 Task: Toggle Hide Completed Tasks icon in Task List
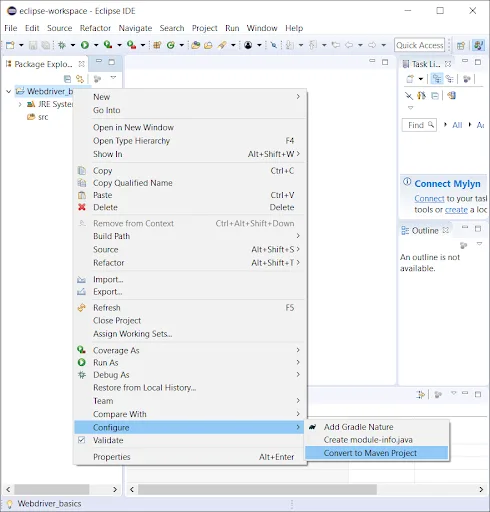(409, 96)
